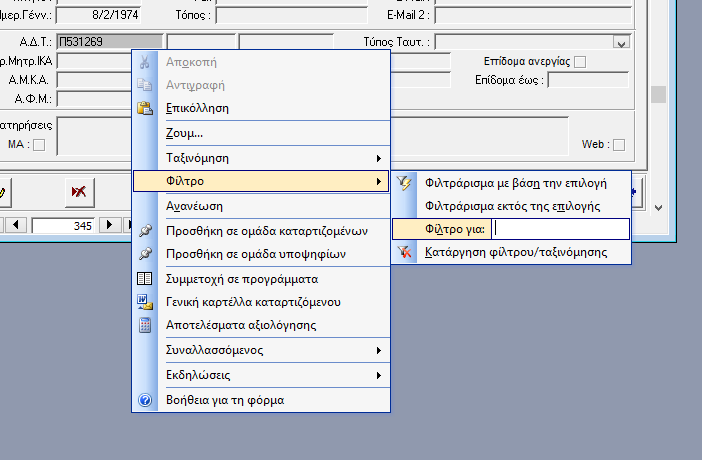The height and width of the screenshot is (460, 702).
Task: Click pin icon for Προσθήκη σε ομάδα καταρτιζομένων
Action: [145, 230]
